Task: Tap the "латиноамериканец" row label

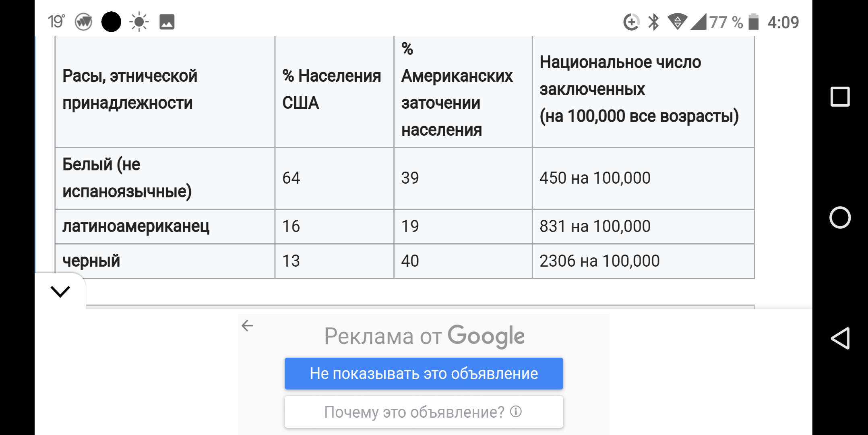Action: coord(136,226)
